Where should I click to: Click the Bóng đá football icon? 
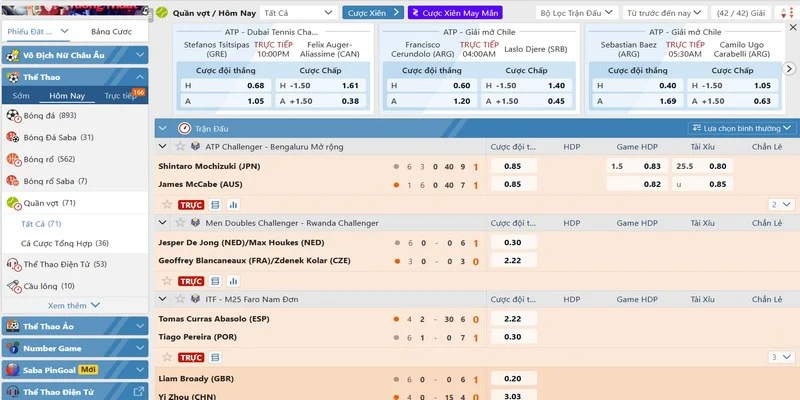[13, 115]
